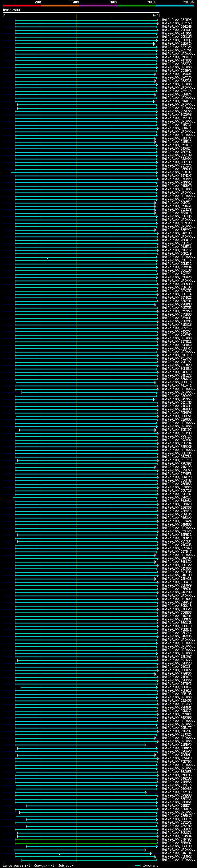Click hit label UniRef100_P47836

(x=176, y=61)
